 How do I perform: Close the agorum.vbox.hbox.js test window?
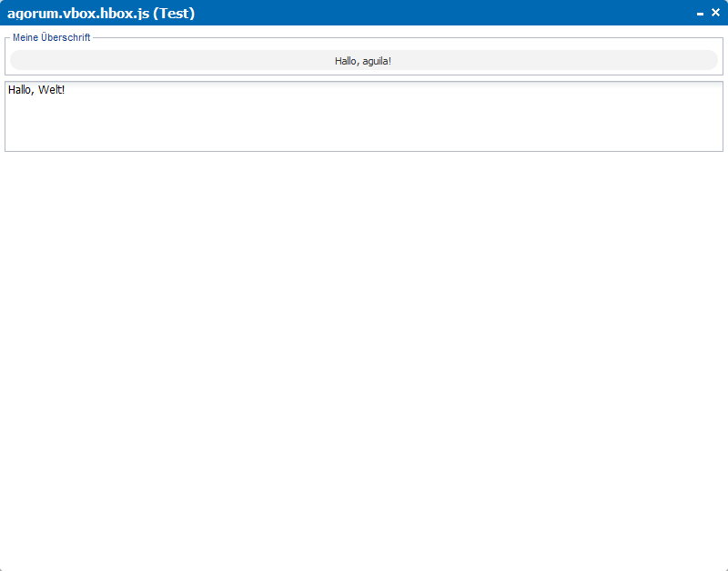coord(715,13)
